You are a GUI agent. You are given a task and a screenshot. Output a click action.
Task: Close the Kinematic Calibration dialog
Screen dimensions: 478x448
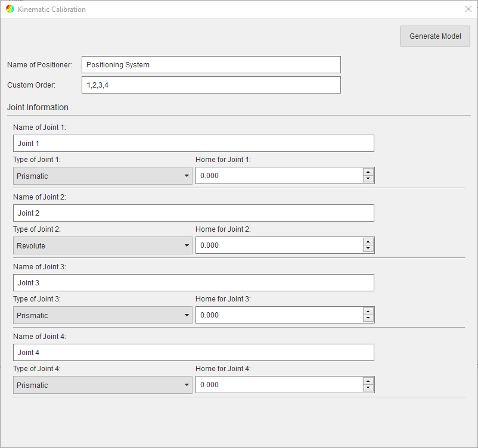468,9
